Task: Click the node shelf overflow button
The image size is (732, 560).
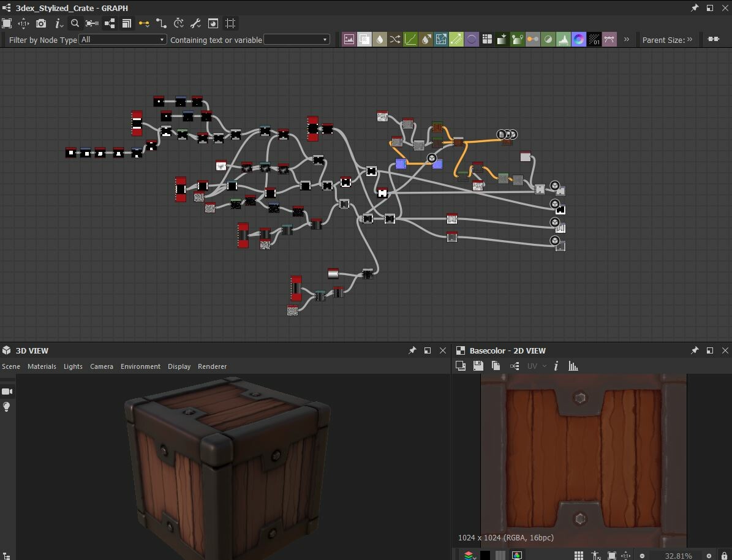Action: pos(626,39)
